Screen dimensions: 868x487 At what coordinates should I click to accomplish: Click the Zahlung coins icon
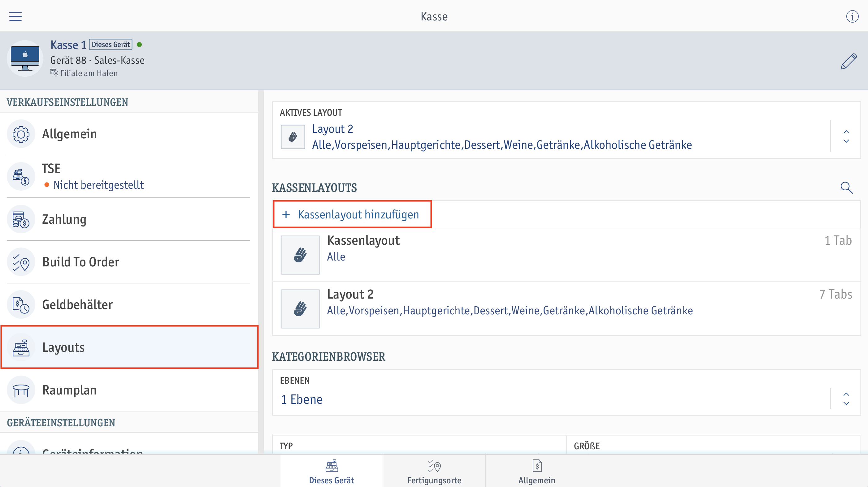pos(21,219)
